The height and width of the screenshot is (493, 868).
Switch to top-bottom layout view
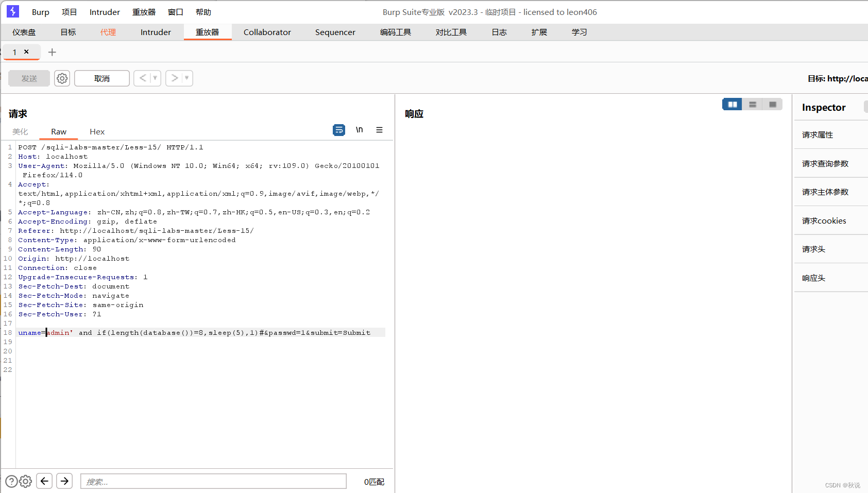(753, 105)
